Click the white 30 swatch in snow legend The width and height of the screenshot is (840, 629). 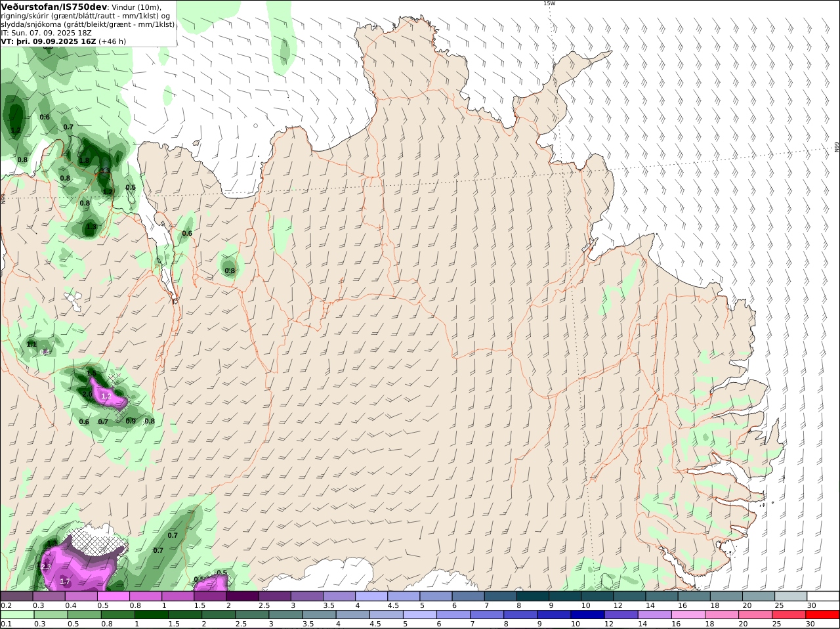[824, 596]
